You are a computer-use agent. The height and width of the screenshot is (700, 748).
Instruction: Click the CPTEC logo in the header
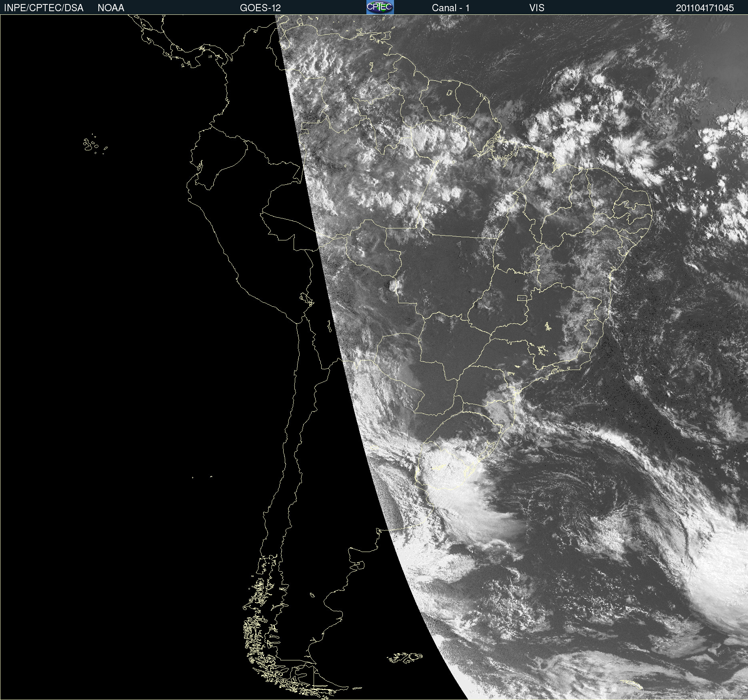coord(380,7)
